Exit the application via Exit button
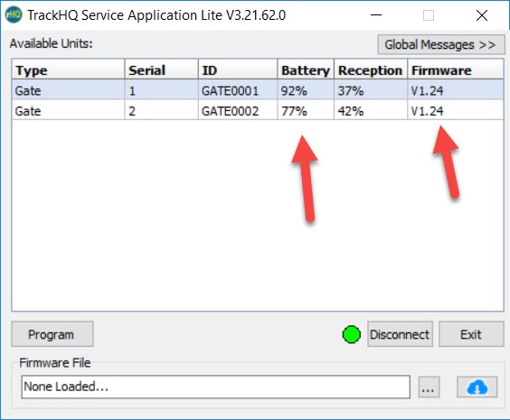 pos(471,334)
